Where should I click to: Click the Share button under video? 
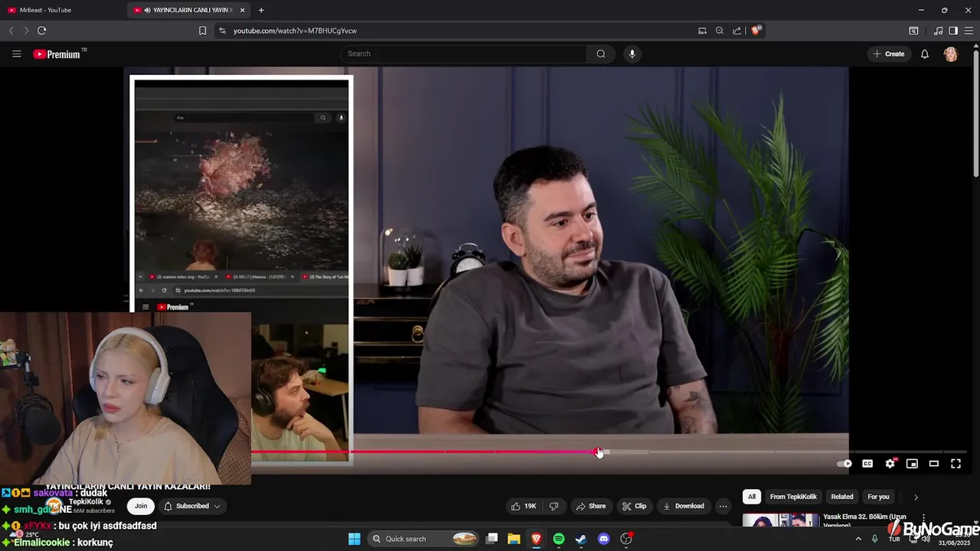pos(591,506)
